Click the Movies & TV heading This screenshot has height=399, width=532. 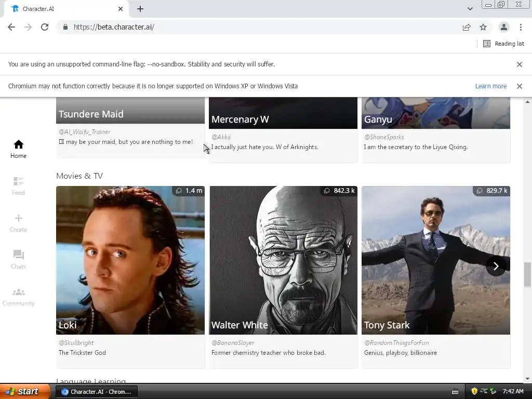coord(79,176)
